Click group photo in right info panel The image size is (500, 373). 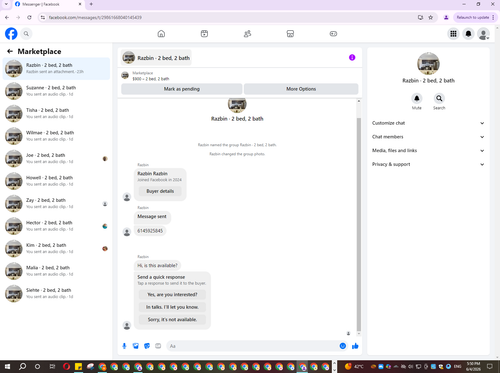428,63
